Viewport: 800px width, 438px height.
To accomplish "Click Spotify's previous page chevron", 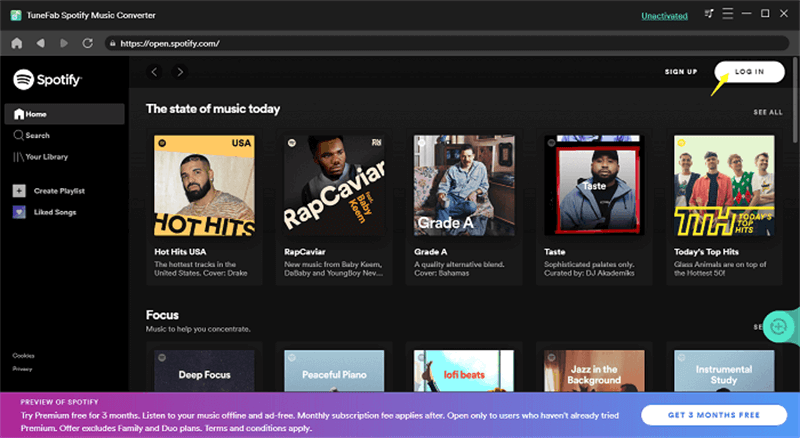I will 155,72.
